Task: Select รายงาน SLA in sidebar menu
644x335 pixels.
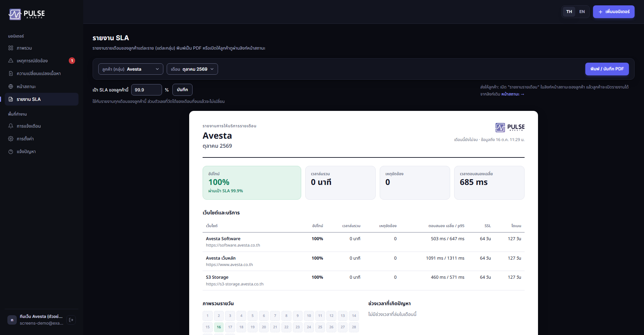Action: (42, 99)
